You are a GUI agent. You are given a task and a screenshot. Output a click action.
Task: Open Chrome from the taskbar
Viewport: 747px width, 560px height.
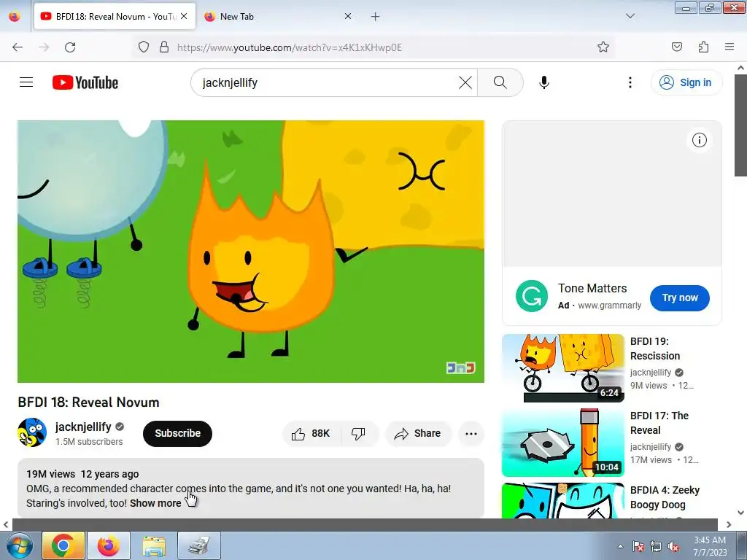click(63, 545)
